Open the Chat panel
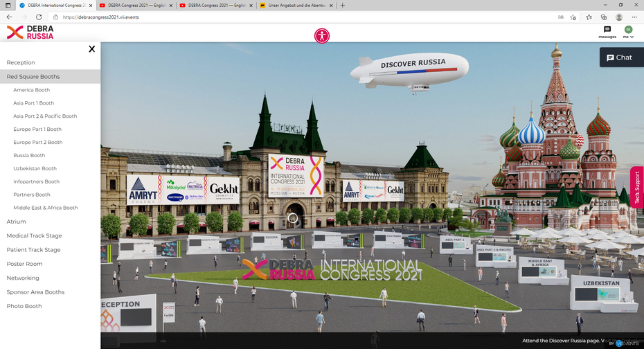This screenshot has width=644, height=349. 621,57
